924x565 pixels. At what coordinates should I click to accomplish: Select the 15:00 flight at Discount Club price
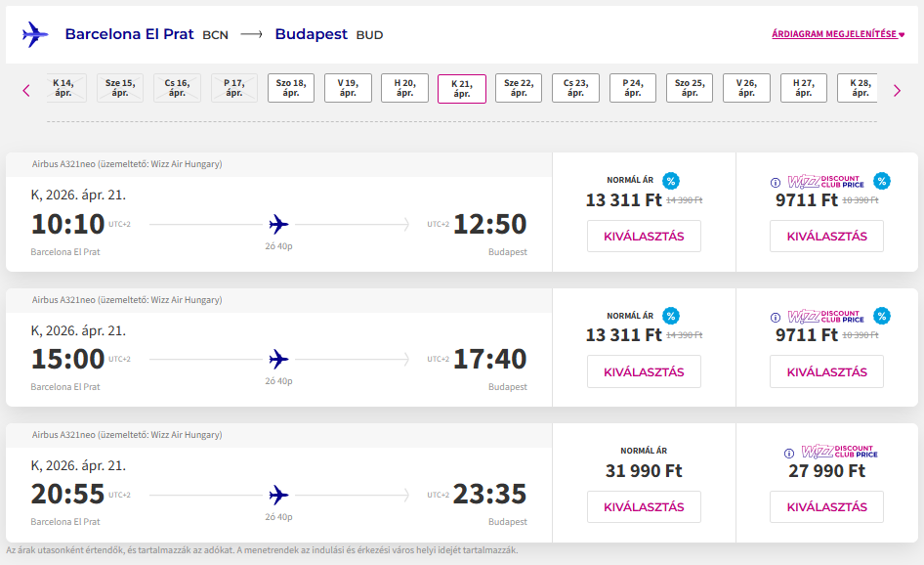[826, 371]
